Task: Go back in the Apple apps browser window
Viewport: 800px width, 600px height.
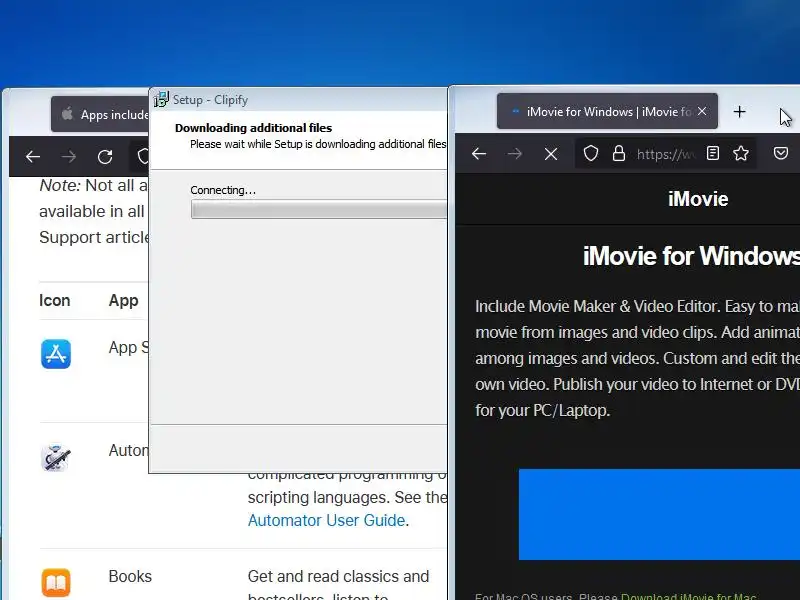Action: [x=33, y=157]
